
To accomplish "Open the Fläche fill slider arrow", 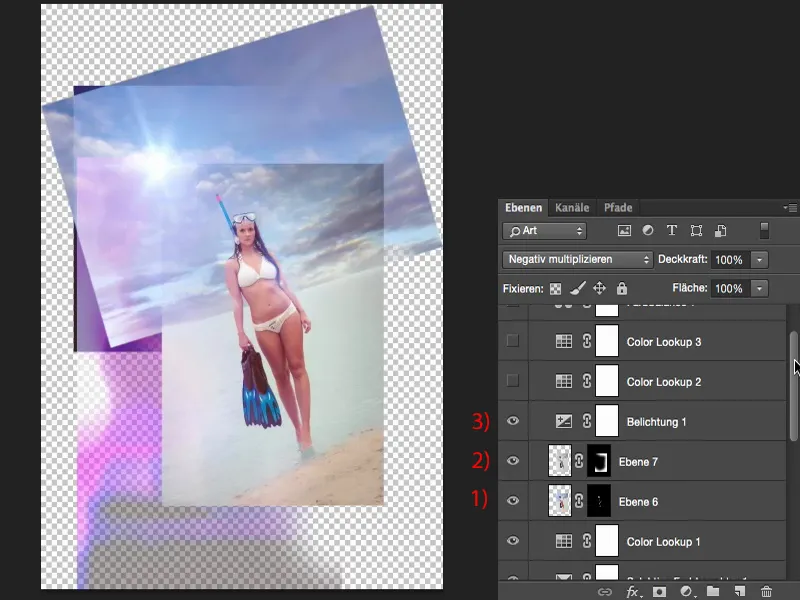I will 759,289.
